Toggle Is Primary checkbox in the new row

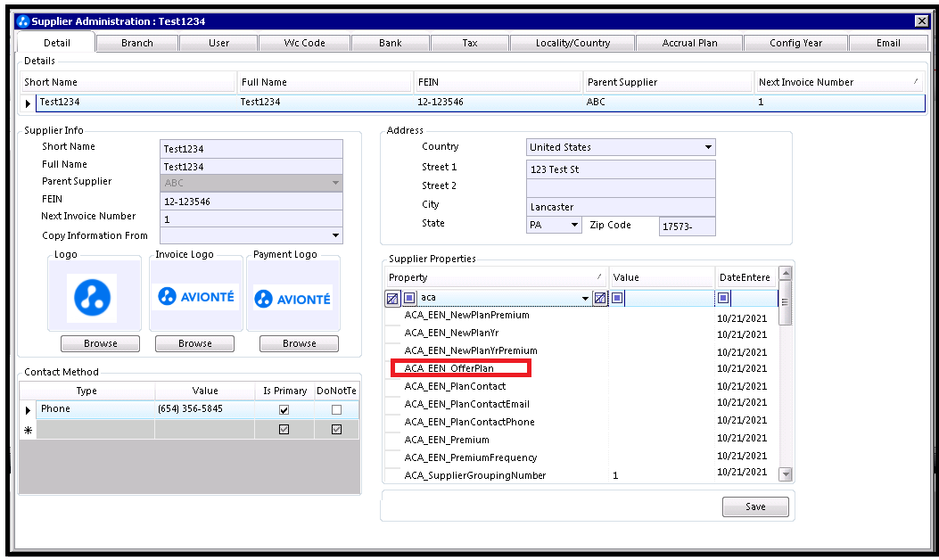pyautogui.click(x=284, y=430)
